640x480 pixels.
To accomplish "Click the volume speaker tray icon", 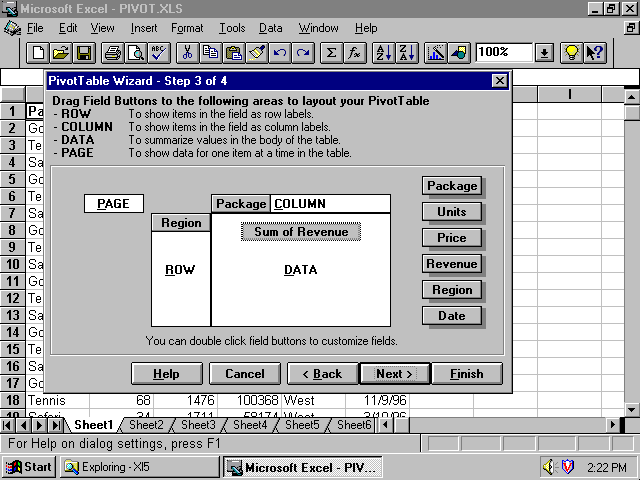I will tap(549, 467).
